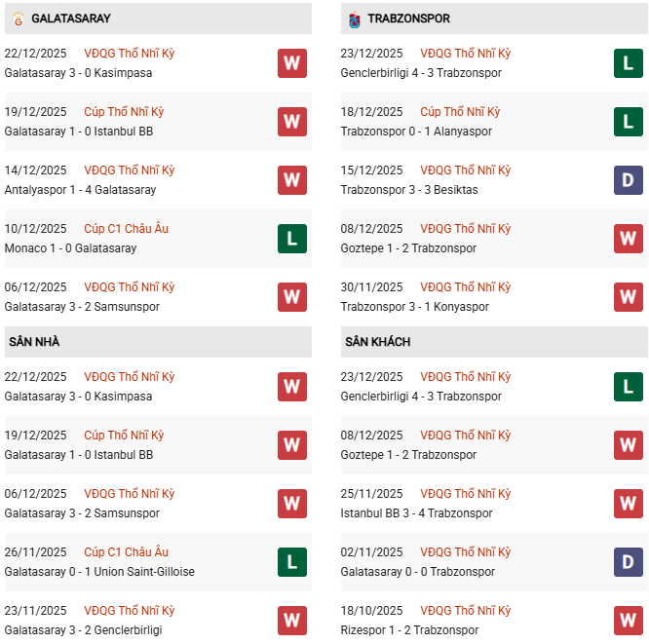649x644 pixels.
Task: Click loss badge for Trabzonspor 0-1 Alanyaspor
Action: pos(629,122)
